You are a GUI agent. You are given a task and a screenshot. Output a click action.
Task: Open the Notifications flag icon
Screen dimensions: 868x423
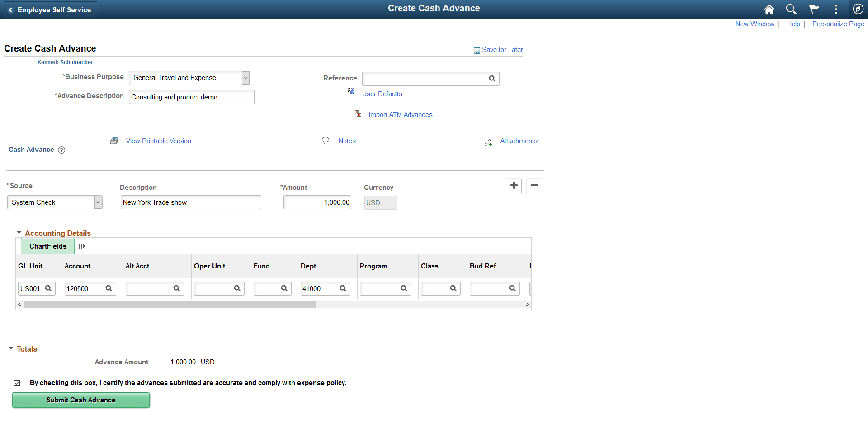(814, 9)
